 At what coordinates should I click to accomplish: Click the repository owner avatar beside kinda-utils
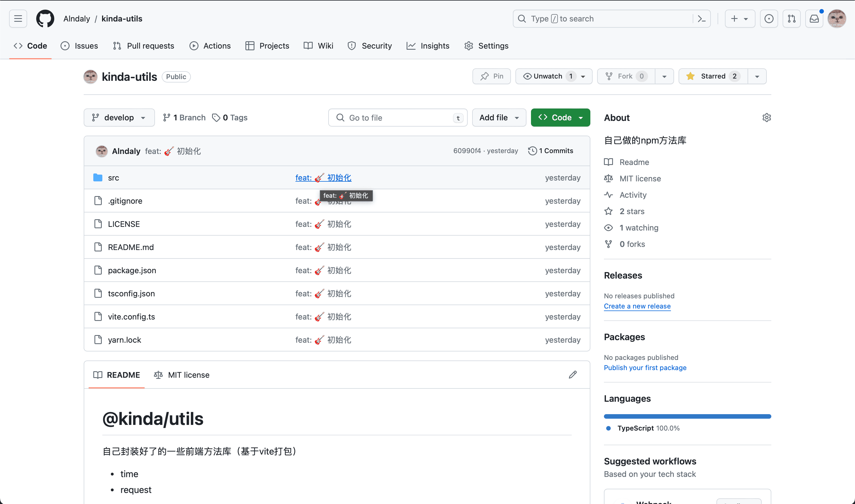pyautogui.click(x=90, y=77)
